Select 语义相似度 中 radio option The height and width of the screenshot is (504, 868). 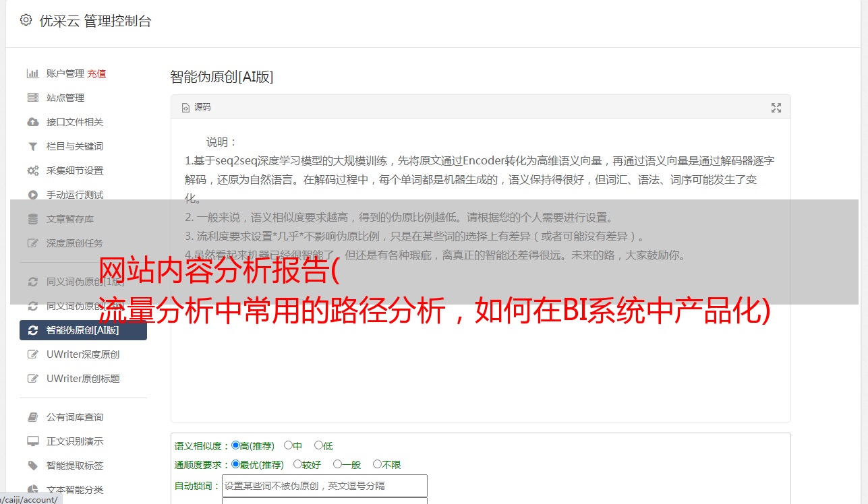tap(288, 445)
